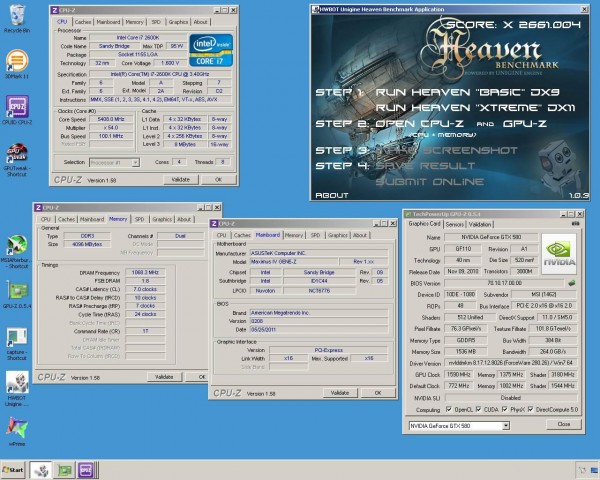Open the capture shortcut on desktop
The image size is (600, 480).
click(x=17, y=343)
